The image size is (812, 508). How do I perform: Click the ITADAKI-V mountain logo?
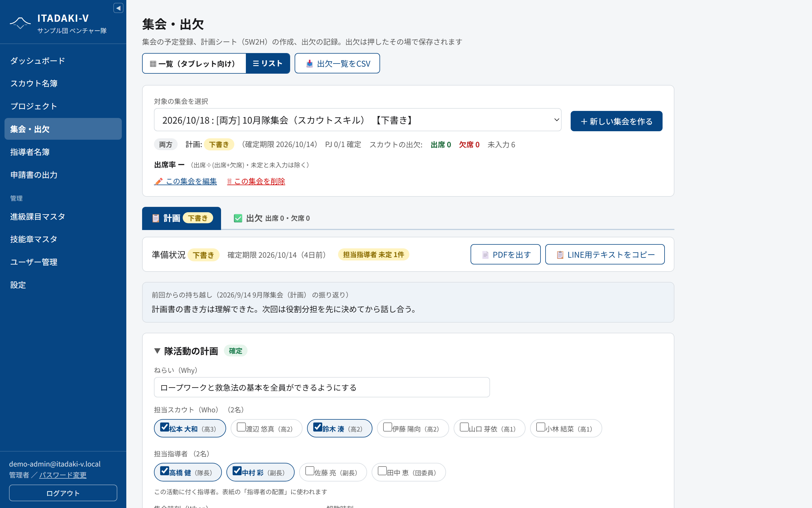click(x=20, y=23)
